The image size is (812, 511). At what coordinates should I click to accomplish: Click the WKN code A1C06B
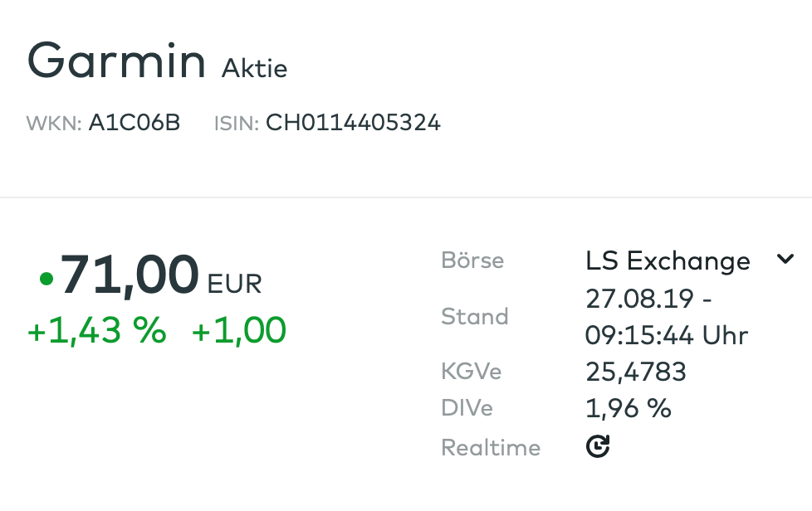[134, 124]
